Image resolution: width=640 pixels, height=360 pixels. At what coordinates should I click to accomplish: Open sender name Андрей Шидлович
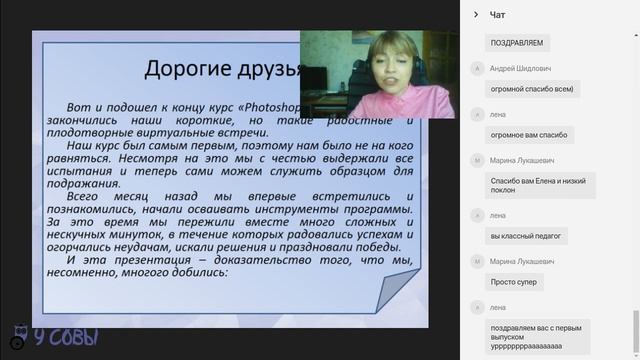pos(520,69)
